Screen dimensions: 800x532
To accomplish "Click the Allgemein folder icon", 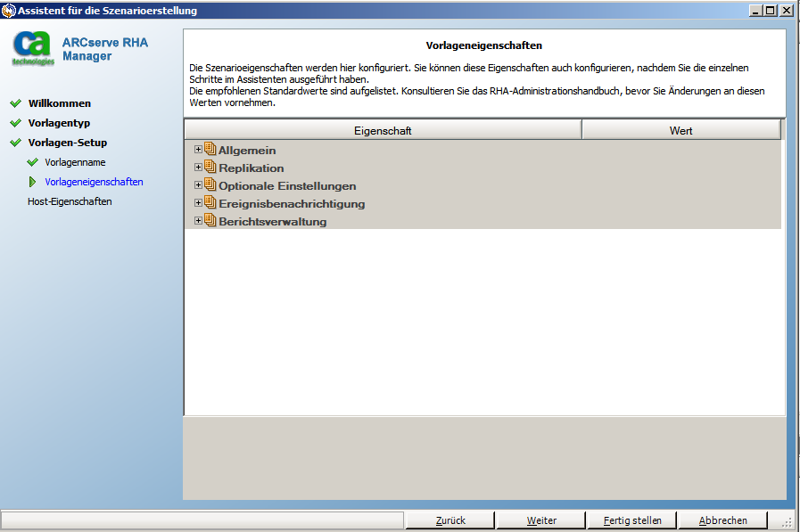I will 210,149.
